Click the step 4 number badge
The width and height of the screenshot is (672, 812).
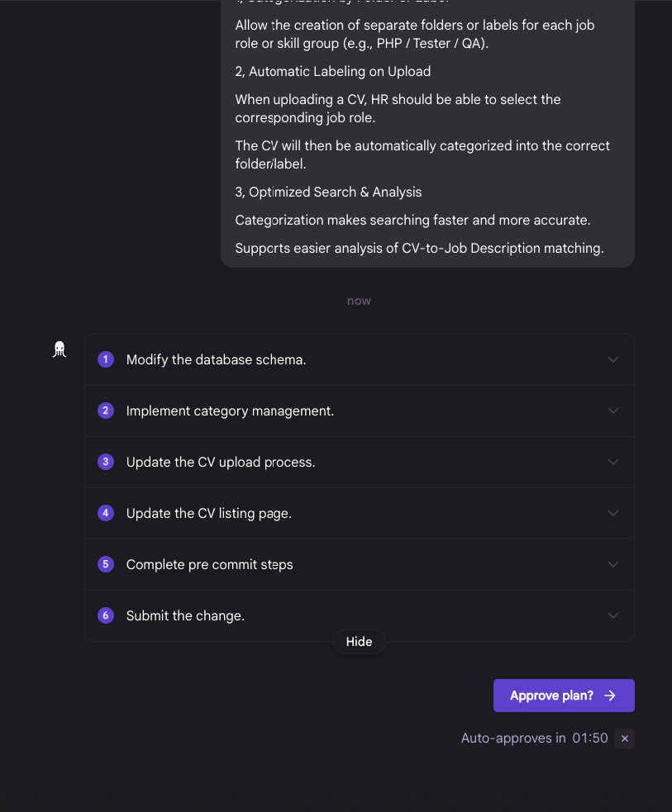[x=106, y=513]
